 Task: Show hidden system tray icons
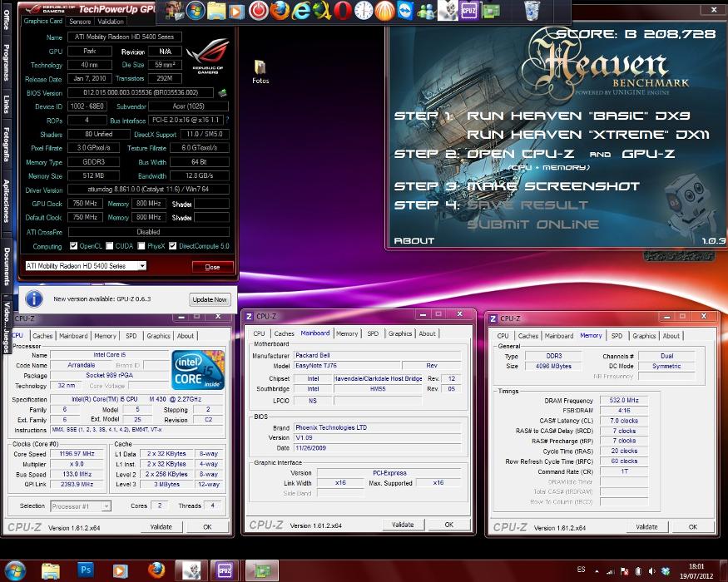point(597,571)
